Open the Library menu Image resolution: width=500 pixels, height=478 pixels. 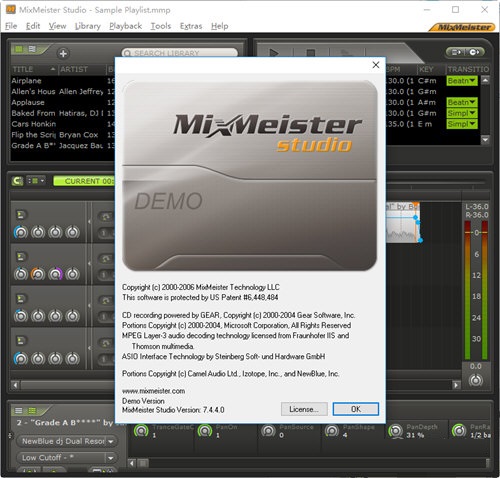(x=88, y=26)
